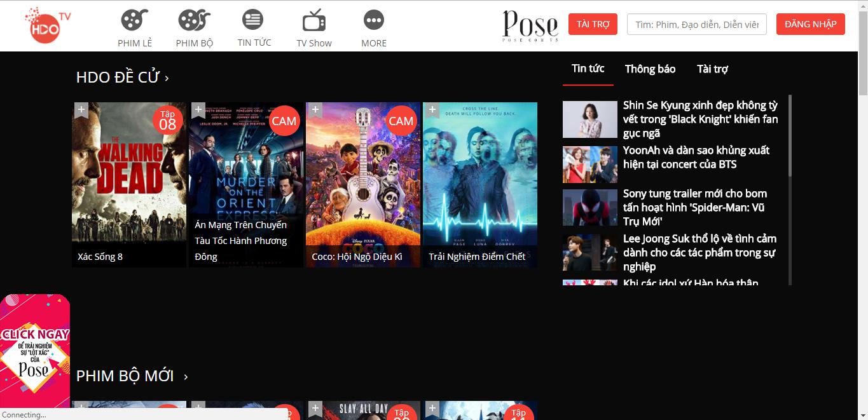Viewport: 868px width, 420px height.
Task: Switch to the Thông báo tab
Action: point(650,69)
